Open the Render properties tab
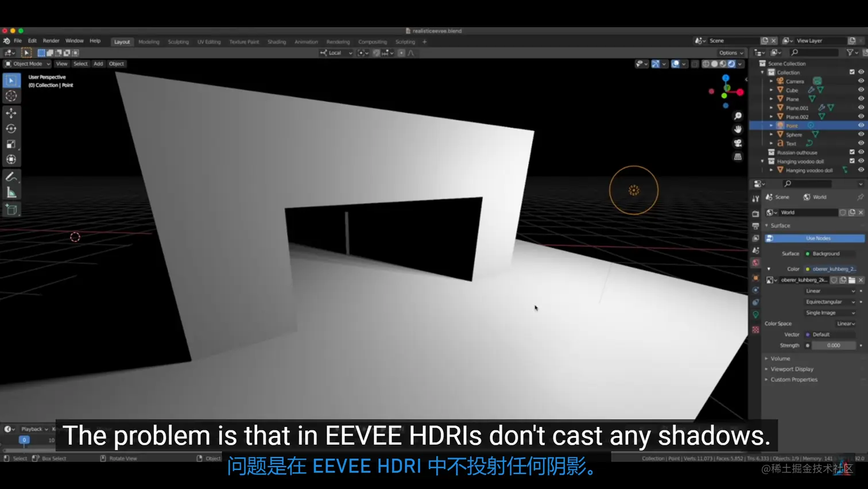This screenshot has width=868, height=489. pos(755,213)
